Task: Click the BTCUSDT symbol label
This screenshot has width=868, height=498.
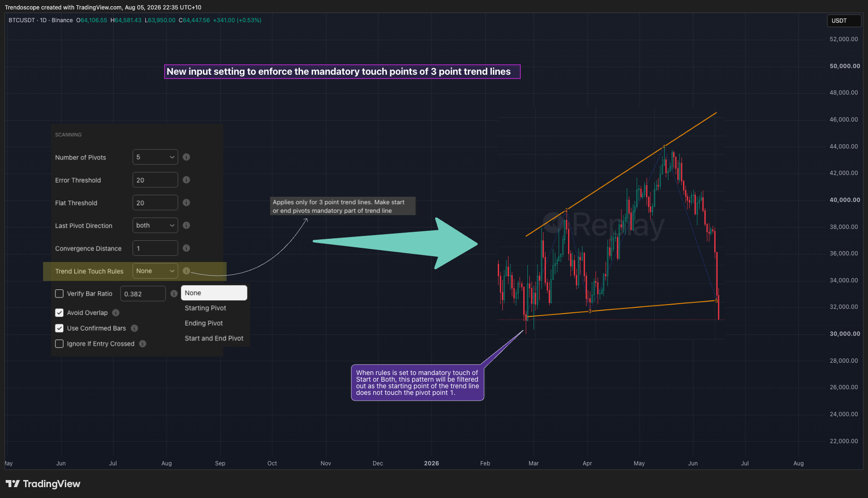Action: (x=22, y=20)
